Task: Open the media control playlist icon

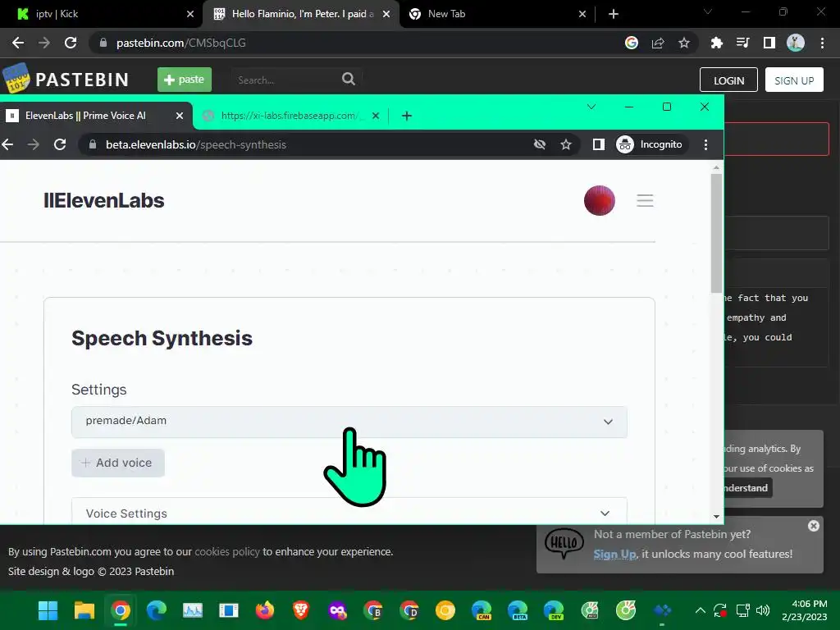Action: [742, 43]
